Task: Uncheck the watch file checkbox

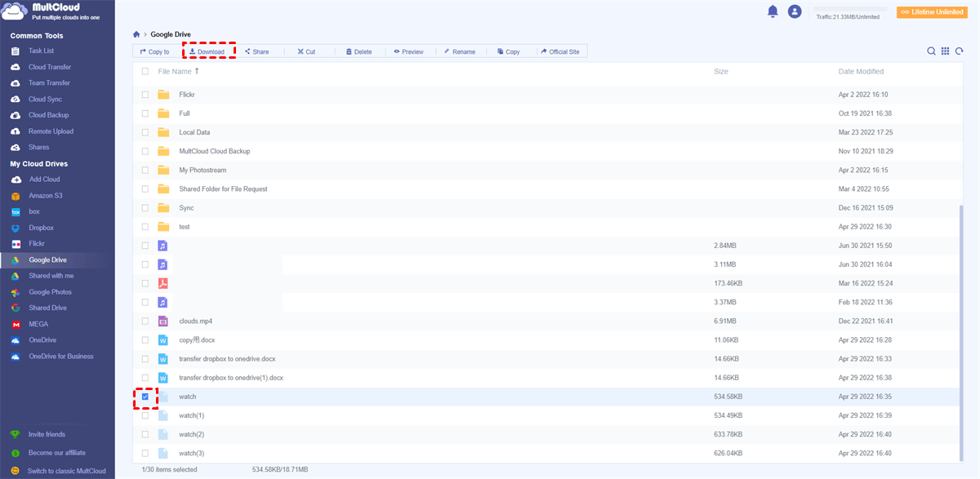Action: pyautogui.click(x=145, y=397)
